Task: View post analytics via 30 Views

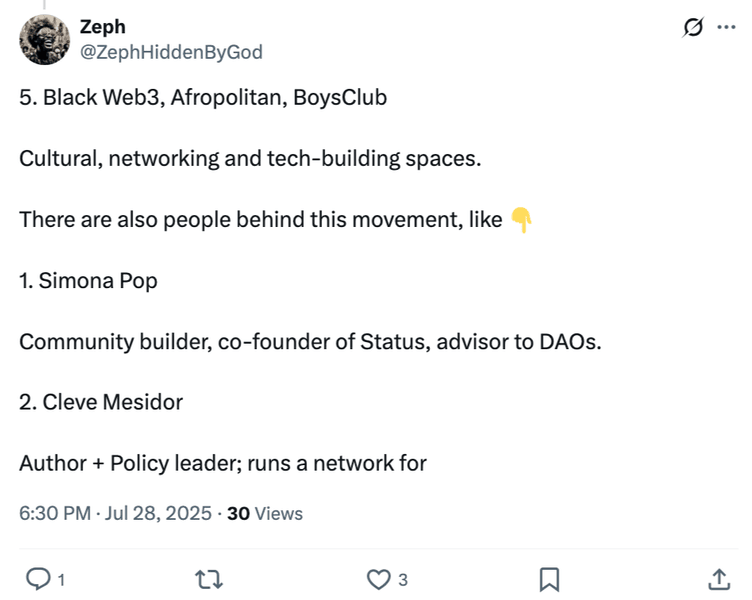Action: point(265,514)
